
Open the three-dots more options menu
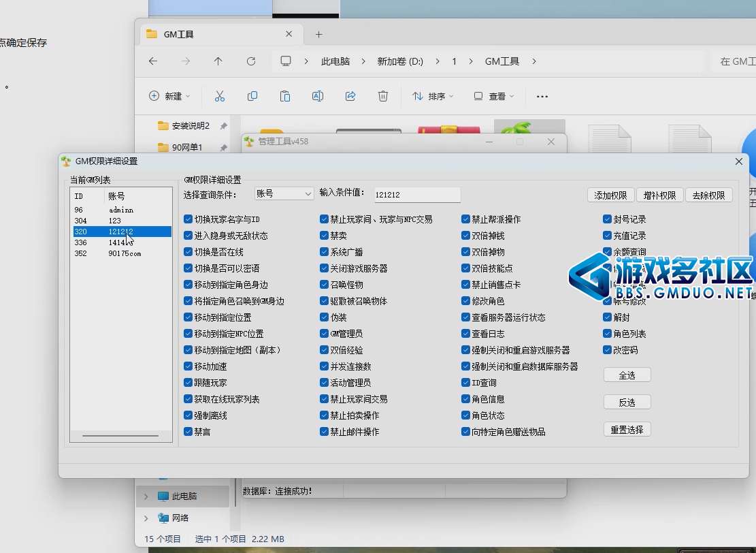pyautogui.click(x=542, y=97)
